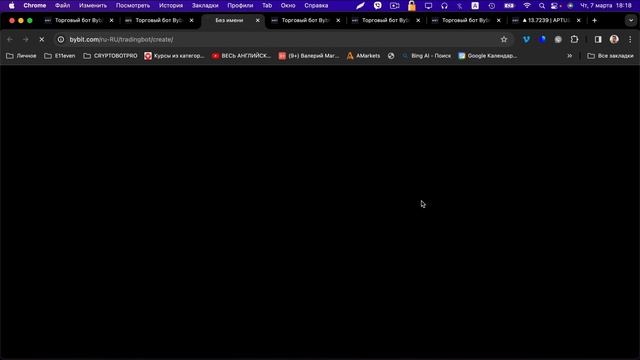Image resolution: width=640 pixels, height=360 pixels.
Task: Open the Посмотреть menu
Action: (133, 6)
